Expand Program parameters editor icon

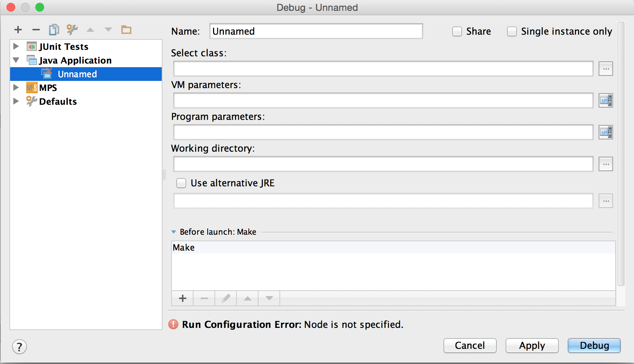pyautogui.click(x=605, y=132)
